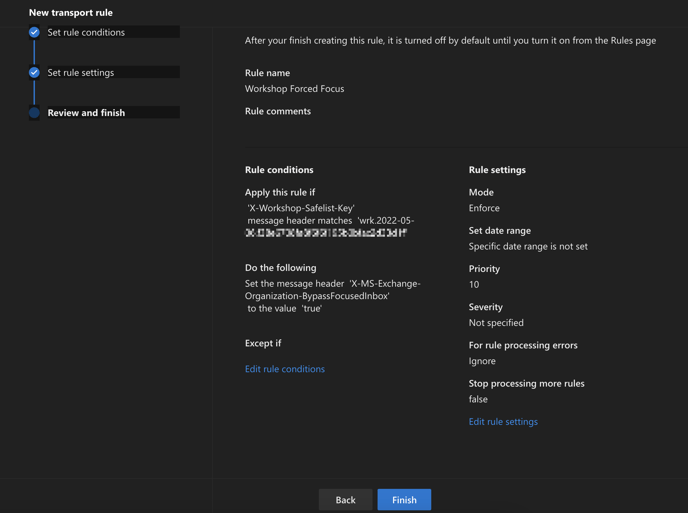Click the BypassFocusedInbox header action text

[333, 290]
